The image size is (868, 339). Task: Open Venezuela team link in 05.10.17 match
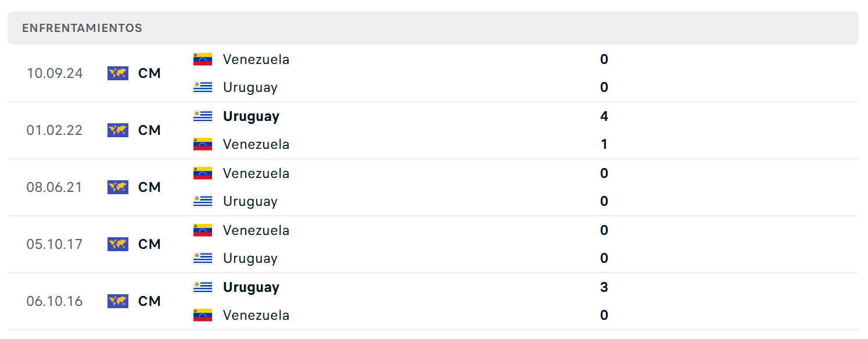click(x=256, y=230)
